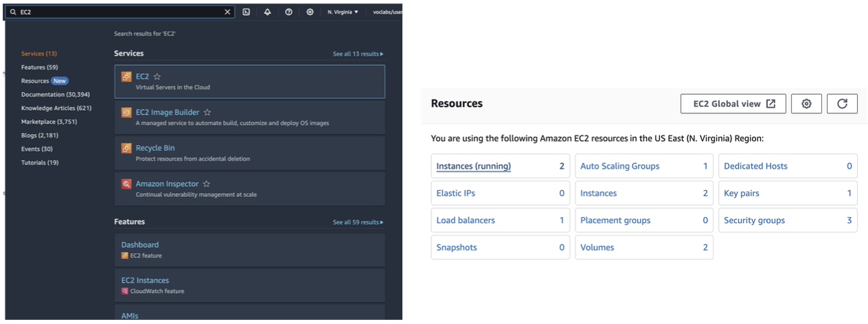This screenshot has height=324, width=868.
Task: Favorite EC2 service with the star icon
Action: click(x=157, y=77)
